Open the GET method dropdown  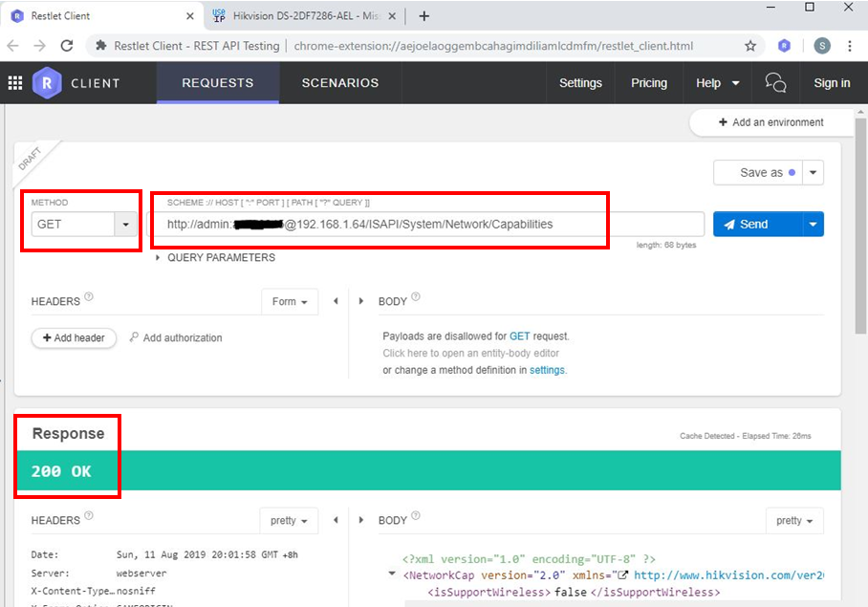125,225
